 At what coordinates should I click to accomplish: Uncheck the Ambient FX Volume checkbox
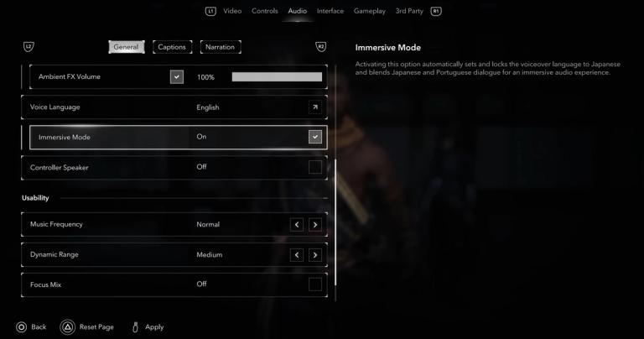(x=177, y=77)
